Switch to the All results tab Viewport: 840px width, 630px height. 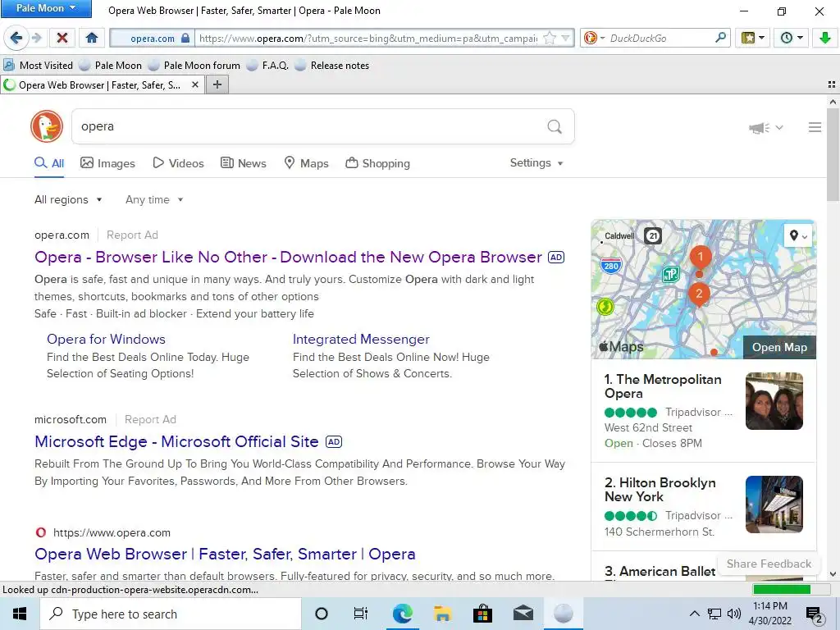pos(49,163)
